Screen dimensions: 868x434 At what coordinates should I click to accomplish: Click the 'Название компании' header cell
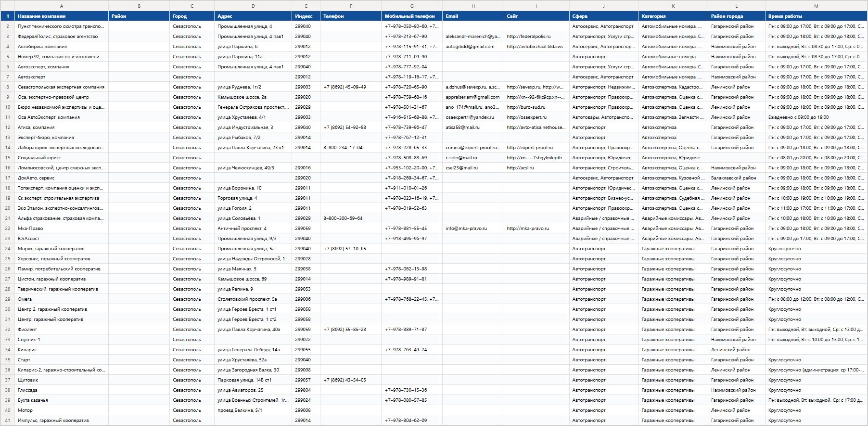(62, 16)
